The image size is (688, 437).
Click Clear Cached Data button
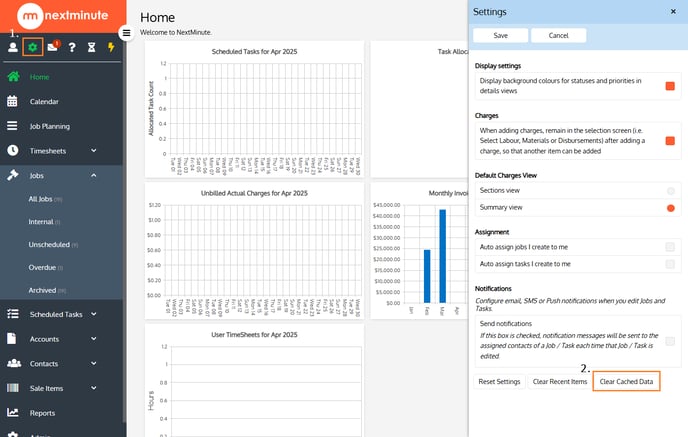[626, 381]
